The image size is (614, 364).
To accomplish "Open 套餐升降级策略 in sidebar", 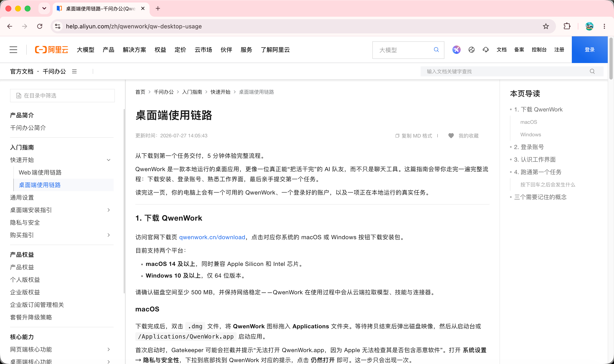I will pos(31,317).
